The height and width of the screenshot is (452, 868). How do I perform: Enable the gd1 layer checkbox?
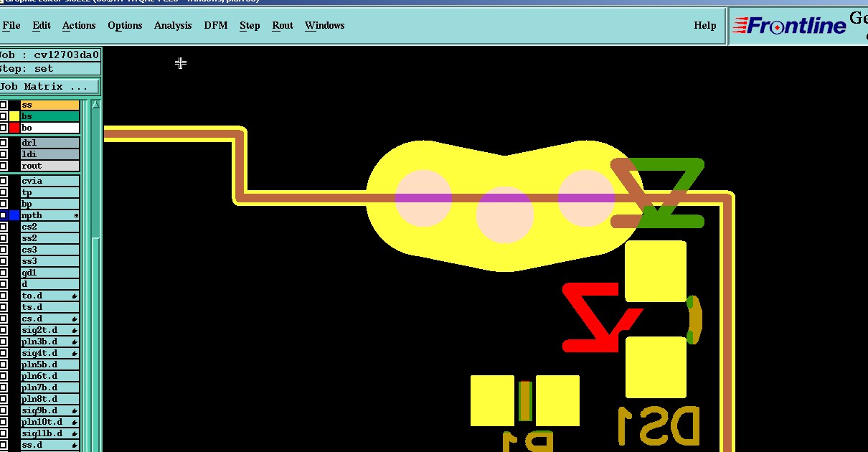coord(4,273)
